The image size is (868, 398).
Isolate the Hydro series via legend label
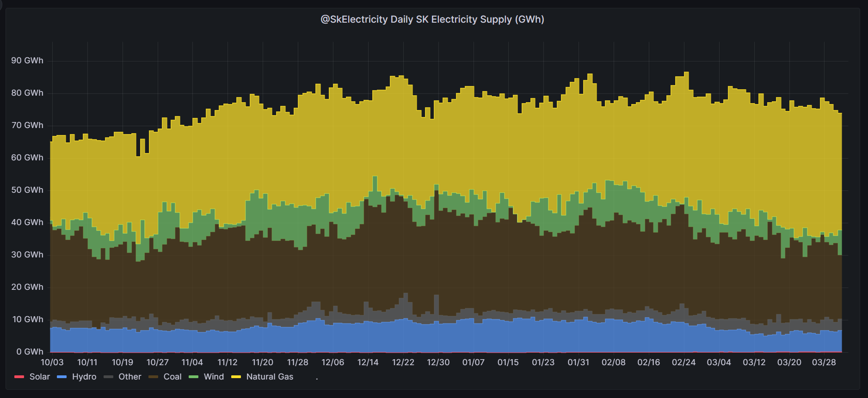point(84,377)
